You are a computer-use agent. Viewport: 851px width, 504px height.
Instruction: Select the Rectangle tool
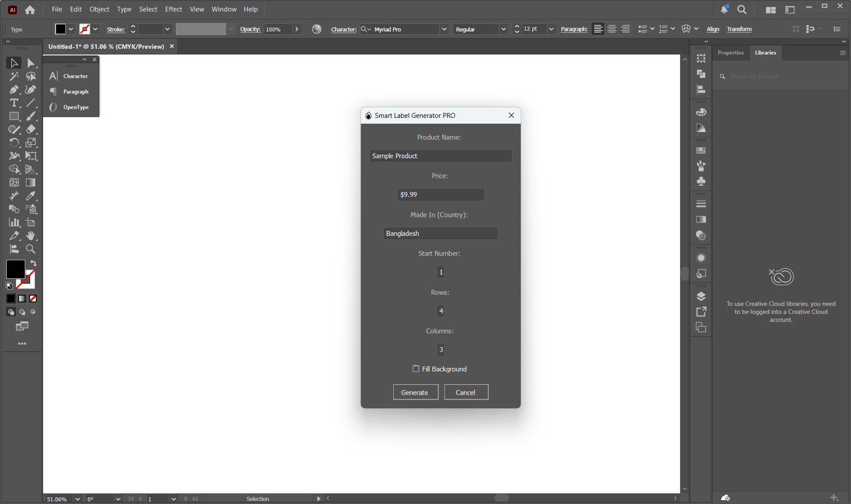(14, 116)
